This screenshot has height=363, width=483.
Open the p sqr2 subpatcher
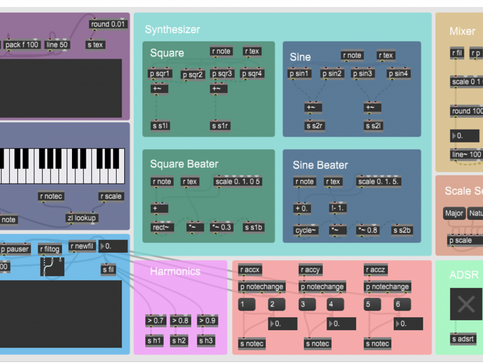pyautogui.click(x=193, y=75)
